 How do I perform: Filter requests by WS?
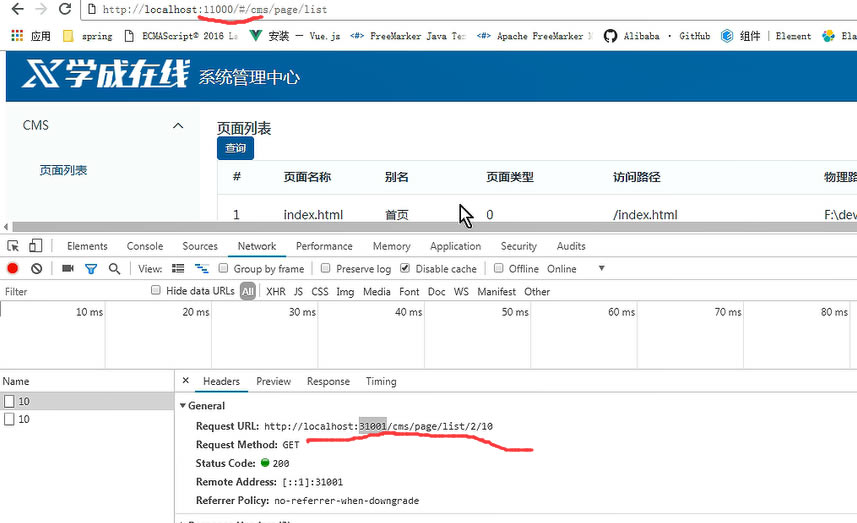[x=461, y=292]
